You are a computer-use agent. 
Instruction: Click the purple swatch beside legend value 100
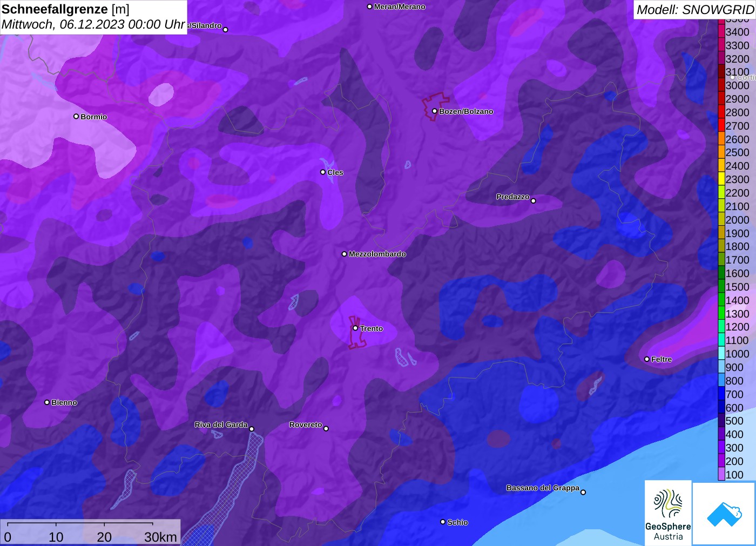[721, 475]
